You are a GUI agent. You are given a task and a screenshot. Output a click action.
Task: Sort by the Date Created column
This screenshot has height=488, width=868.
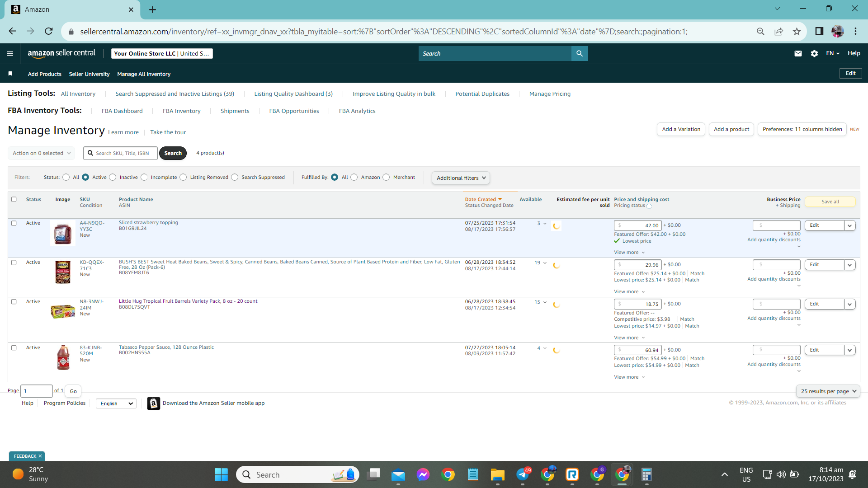[x=483, y=199]
